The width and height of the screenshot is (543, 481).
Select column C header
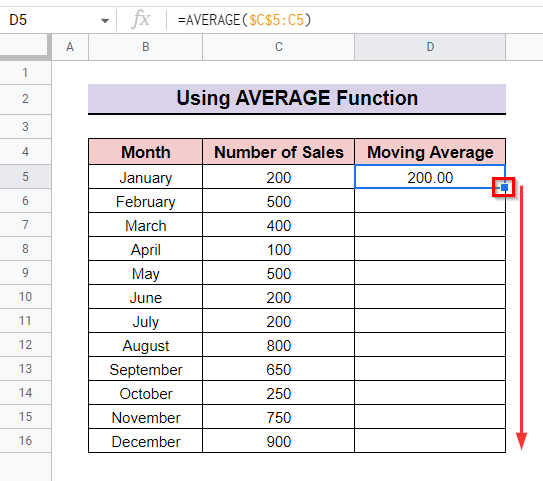click(279, 47)
